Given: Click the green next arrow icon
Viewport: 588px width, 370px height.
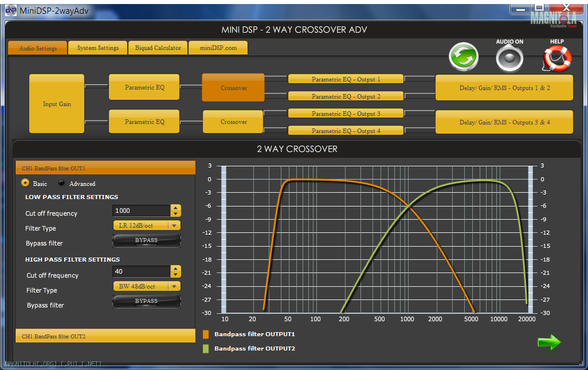Looking at the screenshot, I should pos(549,342).
